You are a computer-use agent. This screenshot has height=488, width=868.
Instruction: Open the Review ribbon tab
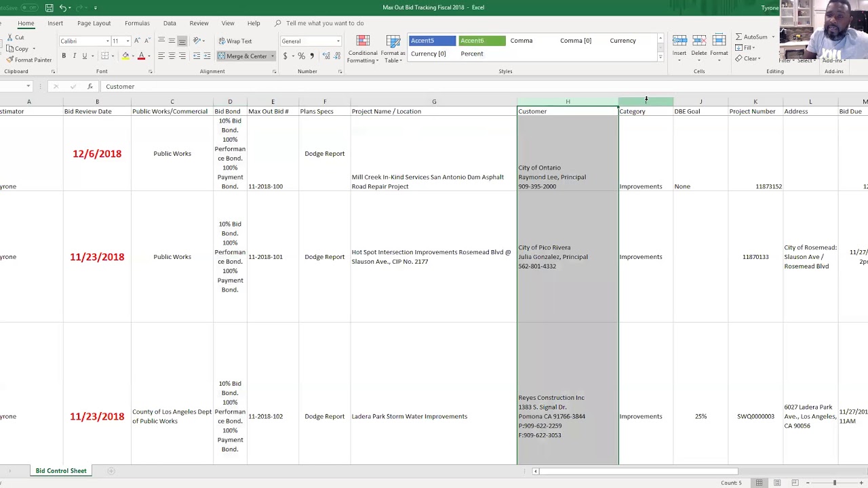click(199, 23)
